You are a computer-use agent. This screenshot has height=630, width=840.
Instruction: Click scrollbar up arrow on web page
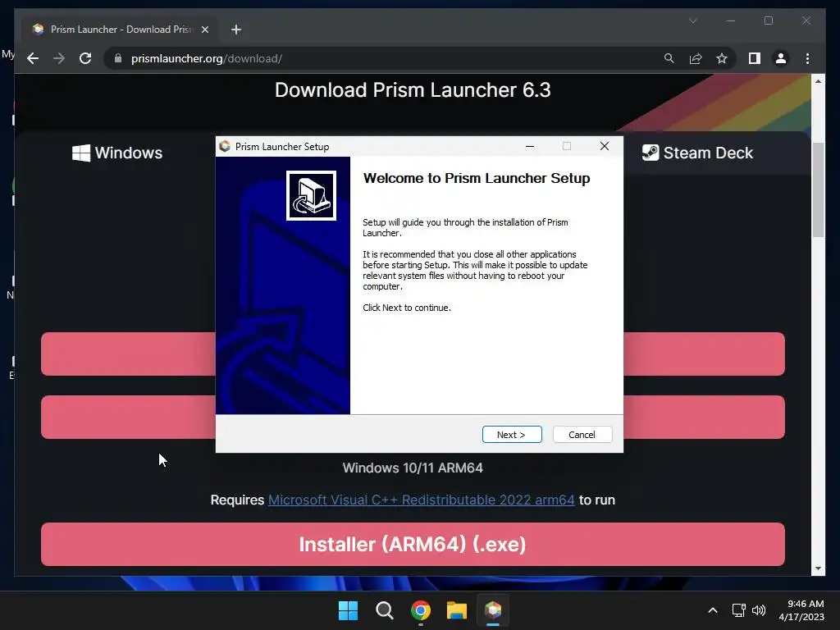[x=818, y=81]
